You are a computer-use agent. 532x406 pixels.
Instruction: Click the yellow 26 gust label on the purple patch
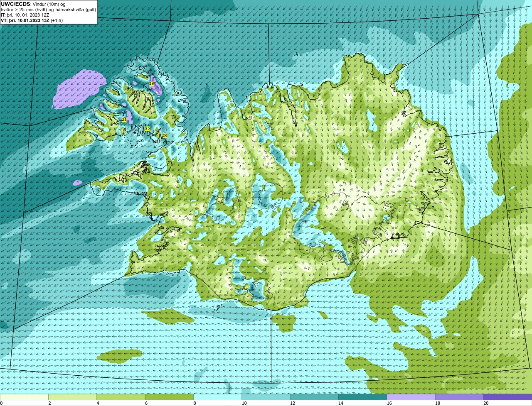152,84
